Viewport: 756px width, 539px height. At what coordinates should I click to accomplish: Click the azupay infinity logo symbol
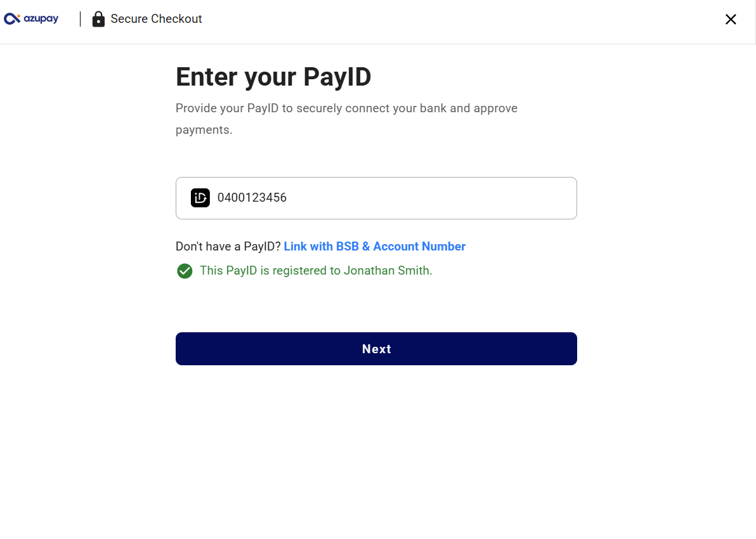(12, 19)
